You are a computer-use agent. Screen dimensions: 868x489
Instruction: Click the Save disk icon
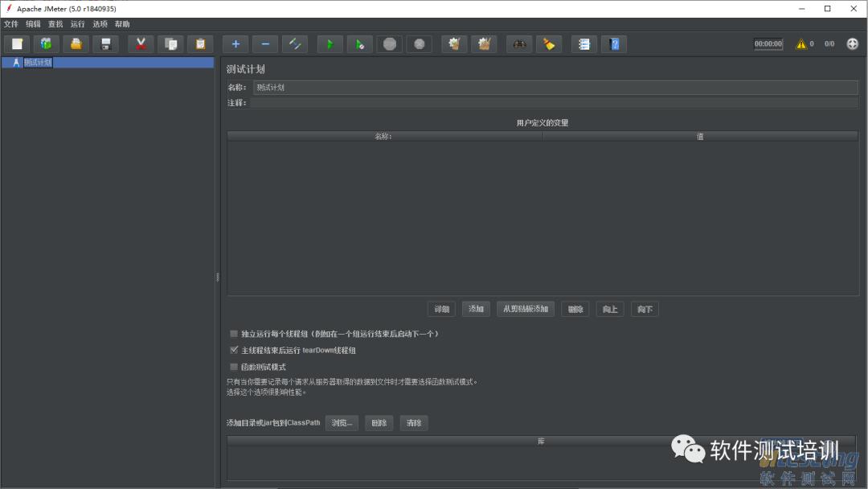106,44
